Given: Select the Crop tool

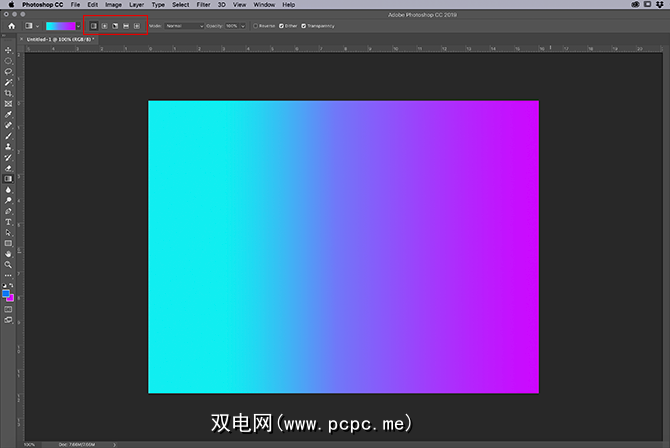Looking at the screenshot, I should pos(8,93).
